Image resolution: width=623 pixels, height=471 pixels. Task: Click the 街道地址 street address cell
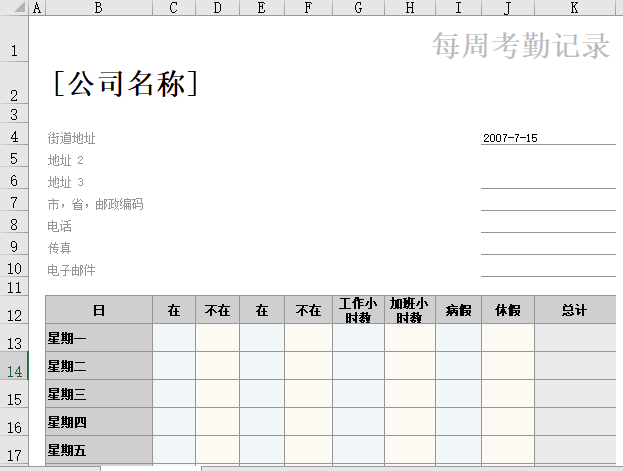click(x=72, y=138)
